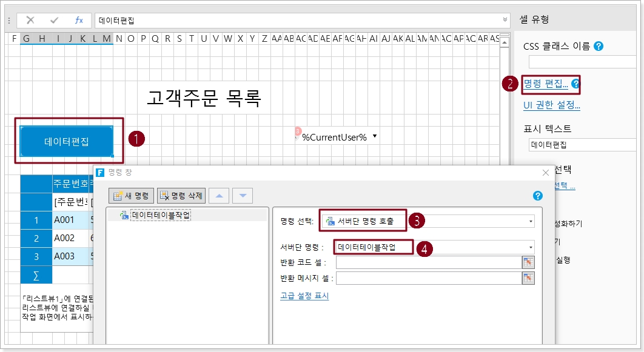Viewport: 644px width, 352px height.
Task: Open the UI 권한 설정... link
Action: coord(551,105)
